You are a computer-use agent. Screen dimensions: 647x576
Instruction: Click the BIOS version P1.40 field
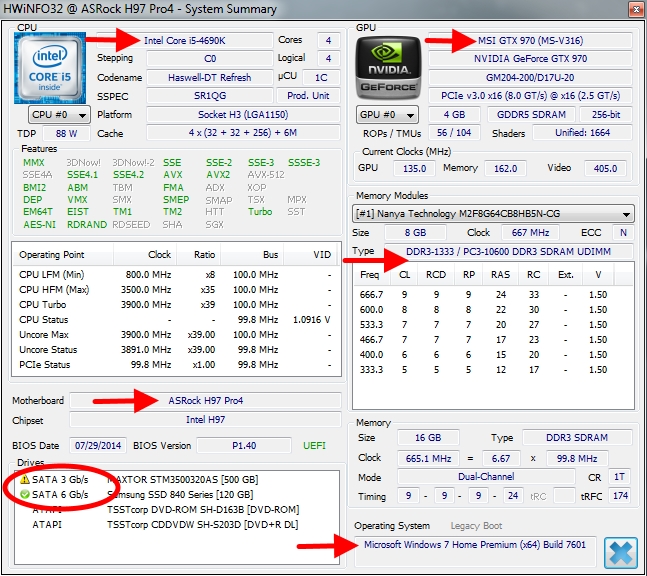coord(244,446)
